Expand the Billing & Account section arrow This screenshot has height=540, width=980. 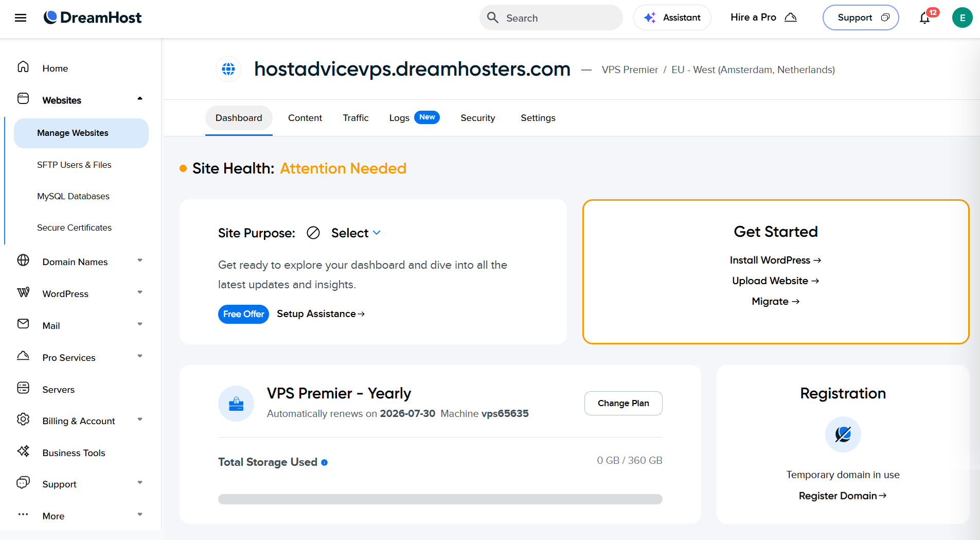140,419
